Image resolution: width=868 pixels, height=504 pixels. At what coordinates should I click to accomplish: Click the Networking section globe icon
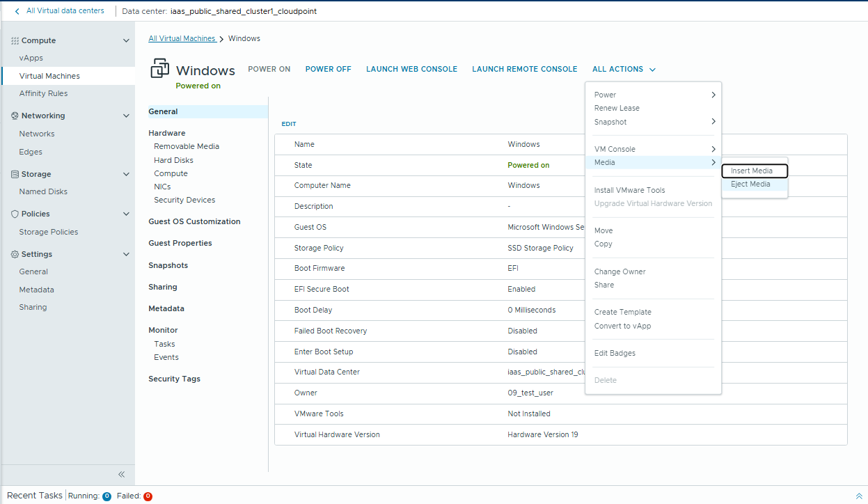coord(15,116)
